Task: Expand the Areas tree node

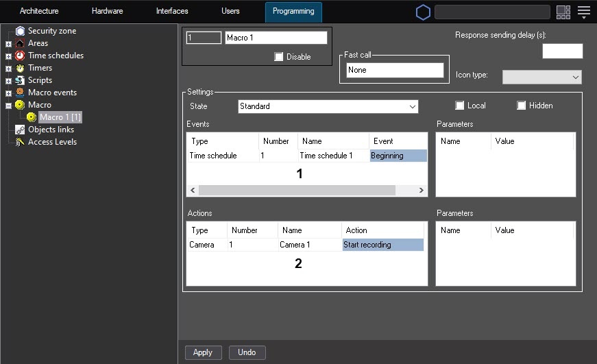Action: (x=8, y=44)
